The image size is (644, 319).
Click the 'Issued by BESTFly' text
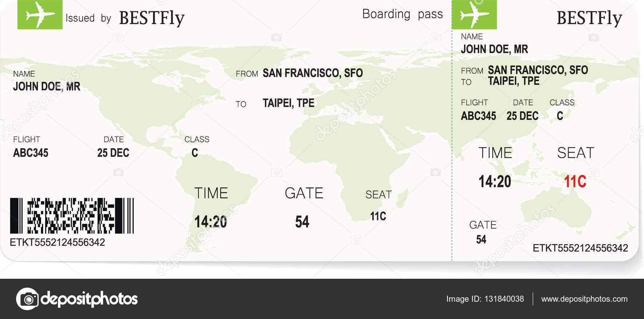tap(125, 18)
